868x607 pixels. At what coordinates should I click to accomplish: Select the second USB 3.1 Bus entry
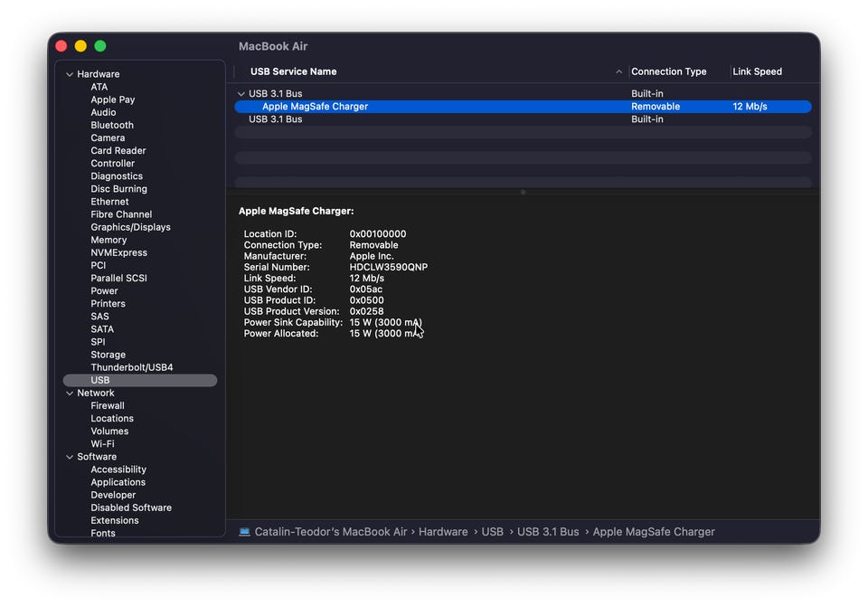pyautogui.click(x=275, y=119)
